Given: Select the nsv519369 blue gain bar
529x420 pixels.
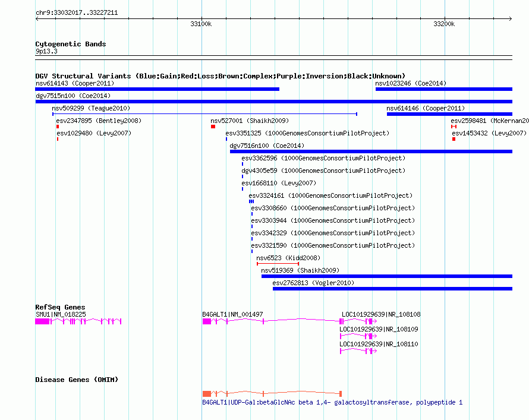Looking at the screenshot, I should click(x=387, y=276).
